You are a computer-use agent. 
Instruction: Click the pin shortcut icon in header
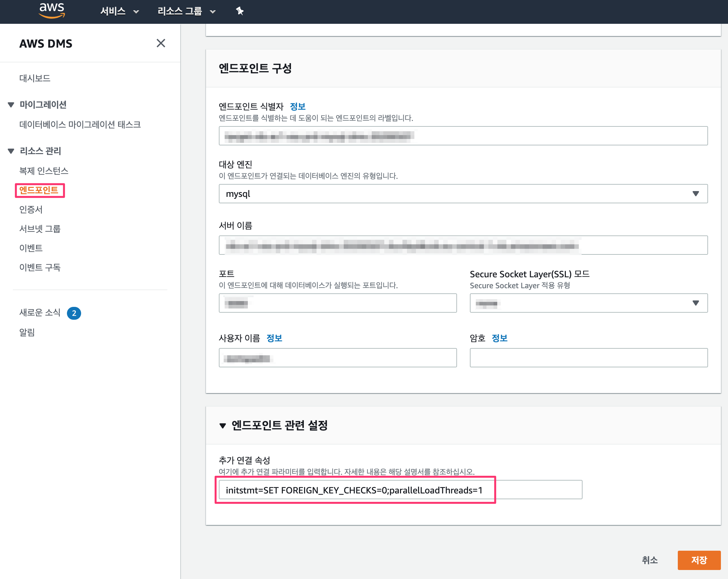coord(239,11)
